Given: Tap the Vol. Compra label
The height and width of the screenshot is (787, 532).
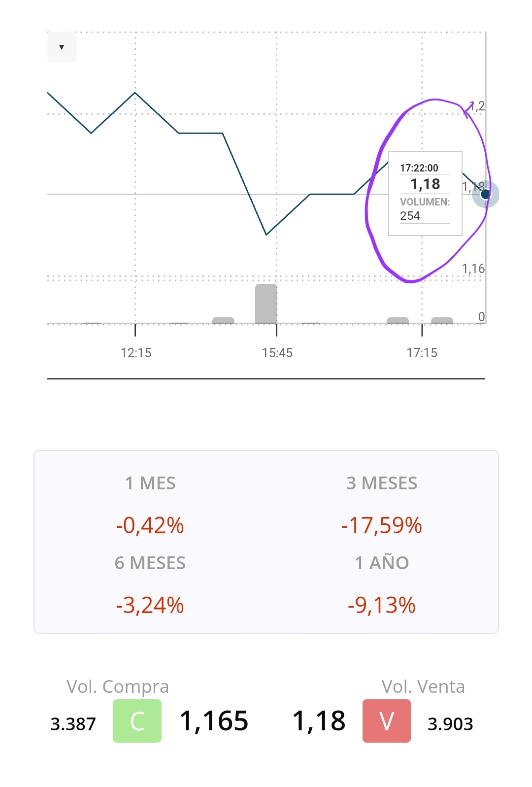Looking at the screenshot, I should [118, 686].
